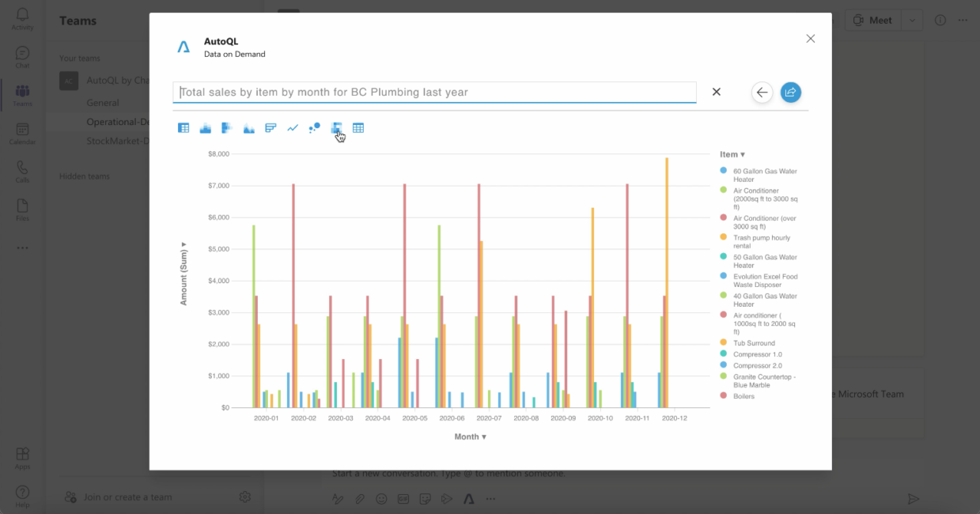Image resolution: width=980 pixels, height=514 pixels.
Task: Open Files in the Teams sidebar
Action: [22, 210]
